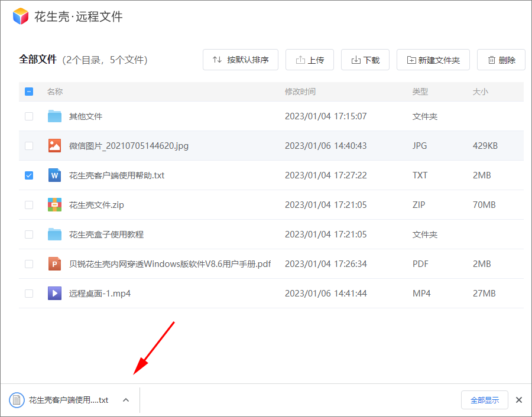Select file name 花生壳文件.zip

coord(96,205)
